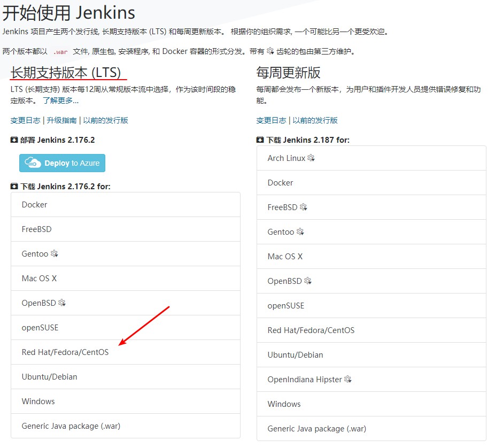Select Gentoo under LTS 2.176.2 downloads
The image size is (495, 448).
126,254
